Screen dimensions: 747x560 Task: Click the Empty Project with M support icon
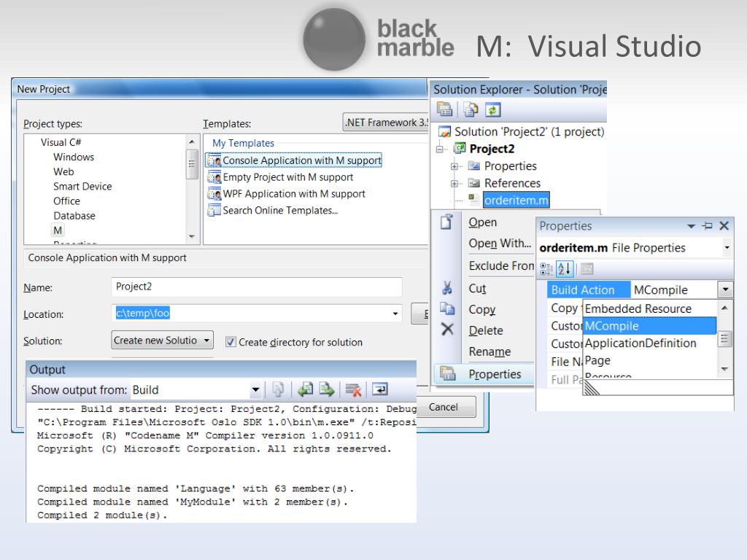(214, 177)
